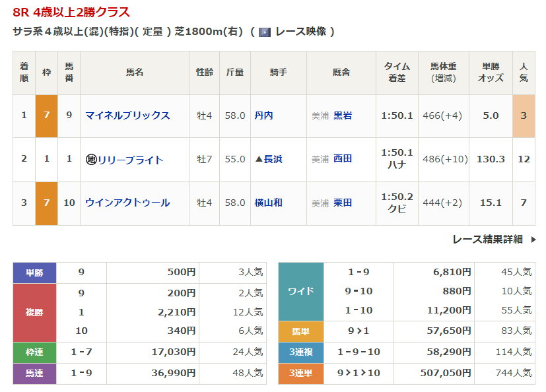Open the リリーブライト horse name link
This screenshot has width=546, height=392.
point(131,160)
